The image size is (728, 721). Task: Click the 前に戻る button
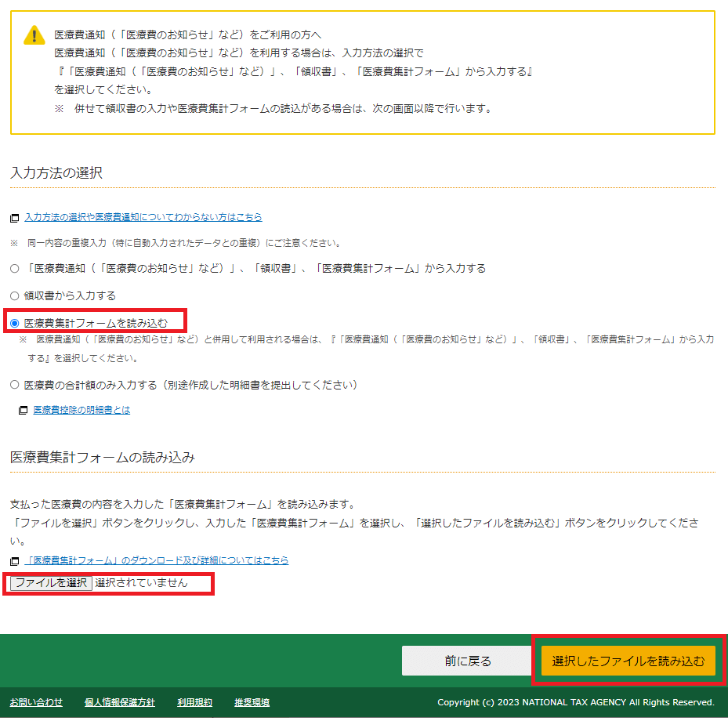466,661
